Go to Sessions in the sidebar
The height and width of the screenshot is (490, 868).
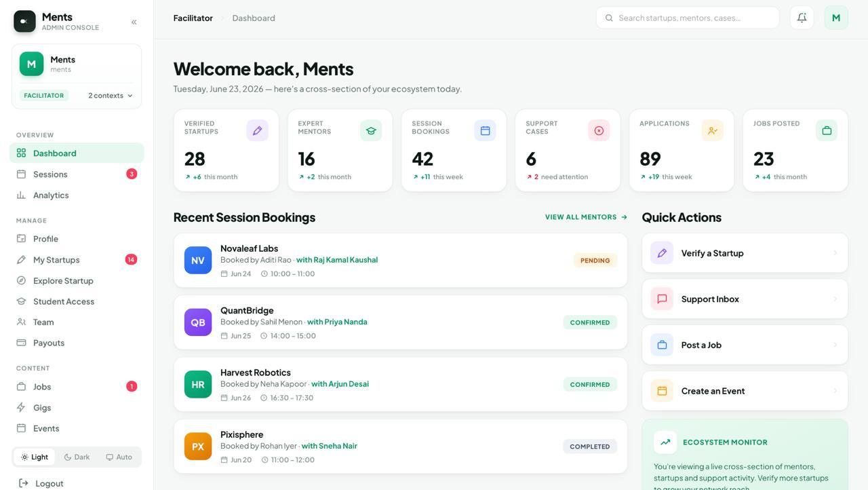click(x=77, y=174)
